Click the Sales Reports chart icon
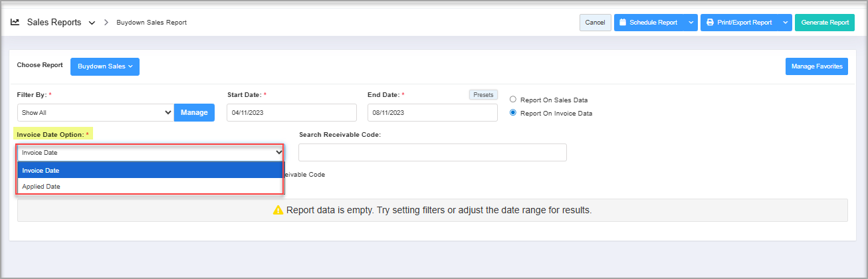Viewport: 868px width, 279px height. (15, 22)
